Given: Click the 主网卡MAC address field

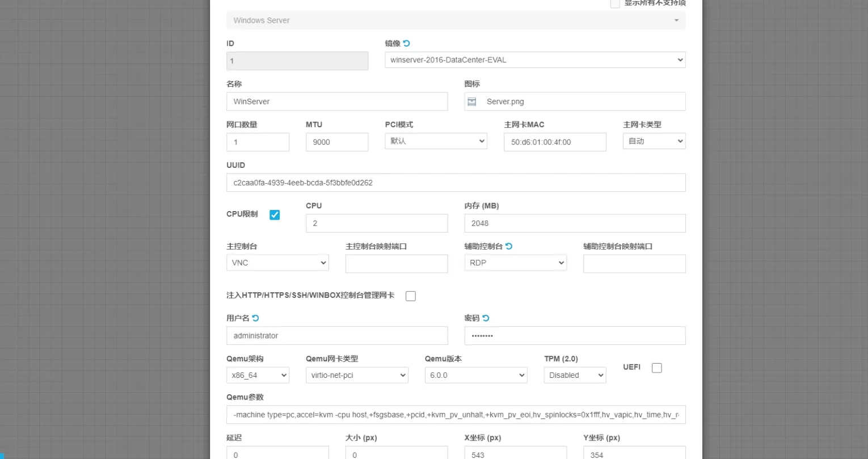Looking at the screenshot, I should click(554, 142).
